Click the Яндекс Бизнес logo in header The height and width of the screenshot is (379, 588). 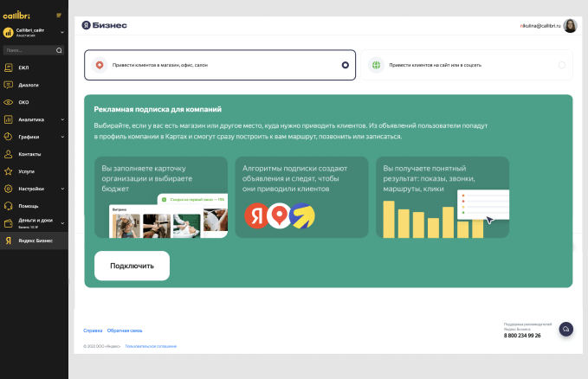(104, 25)
